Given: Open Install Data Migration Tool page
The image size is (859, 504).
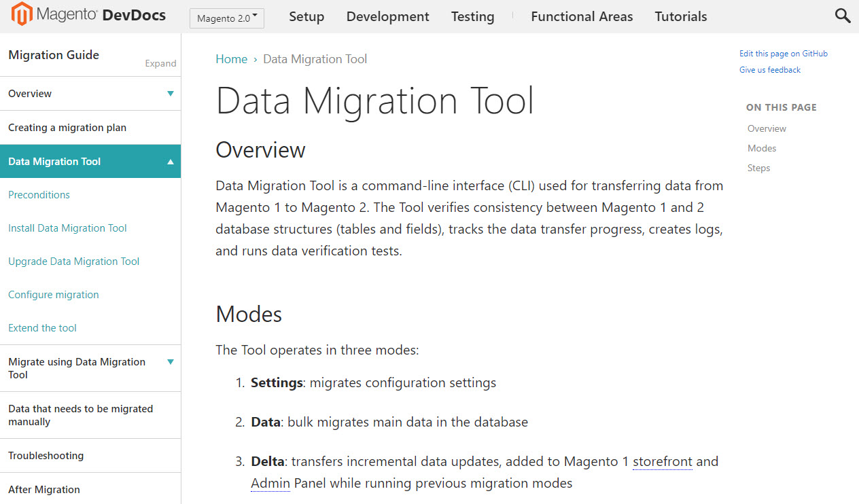Looking at the screenshot, I should coord(67,228).
